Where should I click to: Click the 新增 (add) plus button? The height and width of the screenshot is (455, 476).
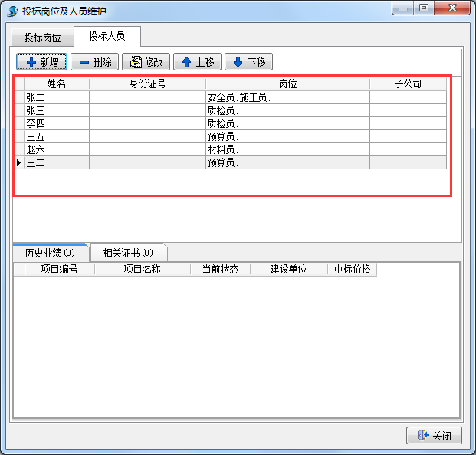42,62
